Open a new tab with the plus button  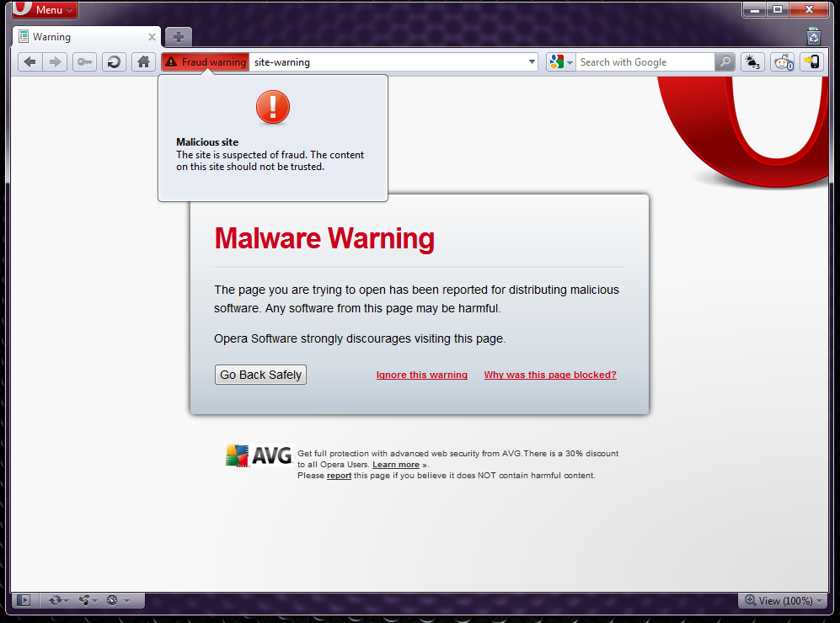click(x=179, y=36)
